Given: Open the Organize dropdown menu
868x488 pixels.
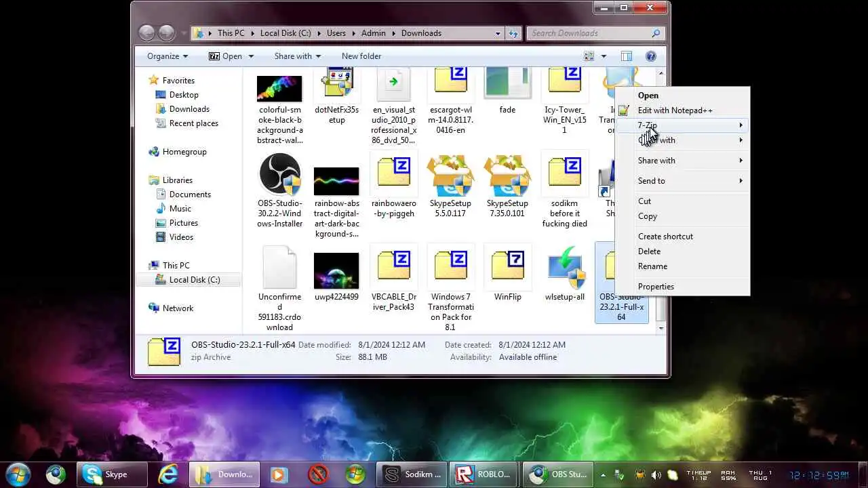Looking at the screenshot, I should coord(167,56).
